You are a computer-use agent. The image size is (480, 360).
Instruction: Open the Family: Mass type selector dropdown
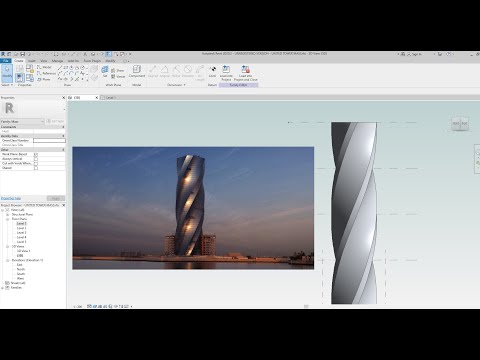(22, 121)
